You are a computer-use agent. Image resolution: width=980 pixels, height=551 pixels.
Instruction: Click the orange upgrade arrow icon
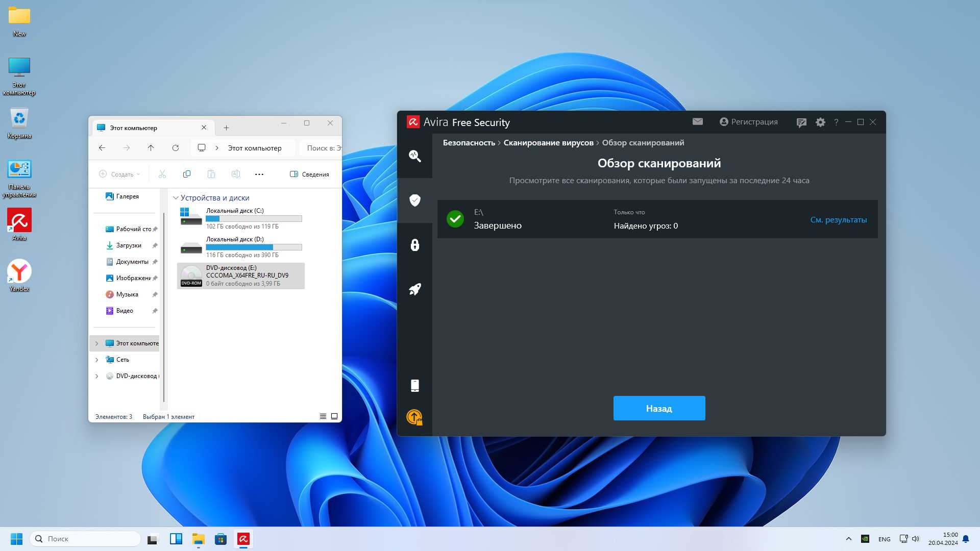coord(414,417)
